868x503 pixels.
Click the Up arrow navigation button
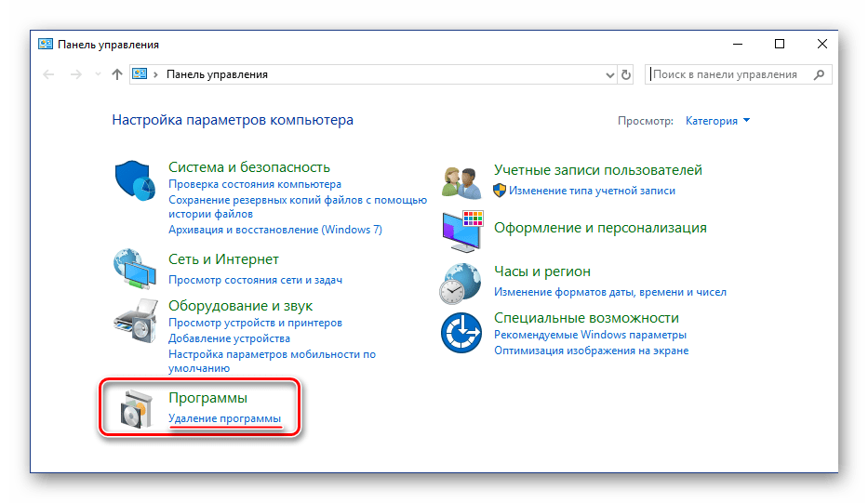click(117, 74)
